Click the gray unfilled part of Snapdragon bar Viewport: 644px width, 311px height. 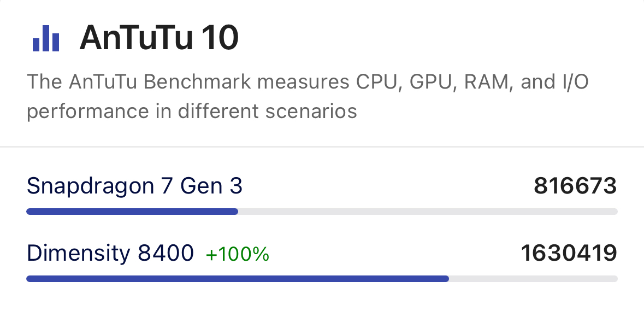(x=428, y=212)
